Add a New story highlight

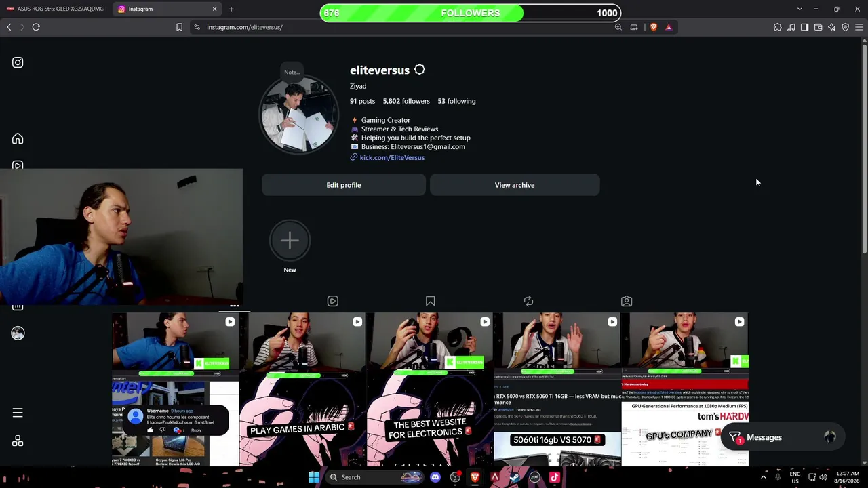pos(290,241)
